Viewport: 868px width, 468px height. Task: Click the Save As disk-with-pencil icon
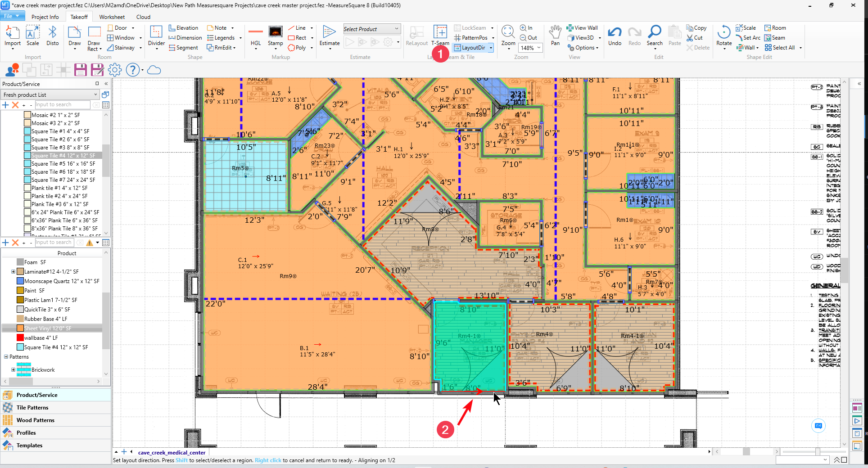tap(97, 70)
